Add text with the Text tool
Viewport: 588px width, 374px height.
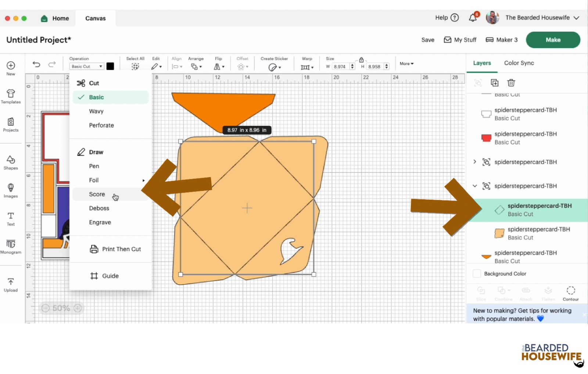click(11, 218)
